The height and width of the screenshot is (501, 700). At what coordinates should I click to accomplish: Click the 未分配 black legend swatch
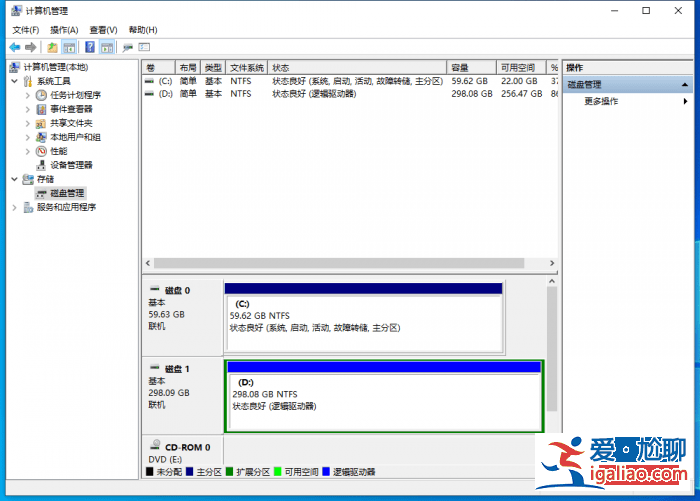[x=150, y=472]
